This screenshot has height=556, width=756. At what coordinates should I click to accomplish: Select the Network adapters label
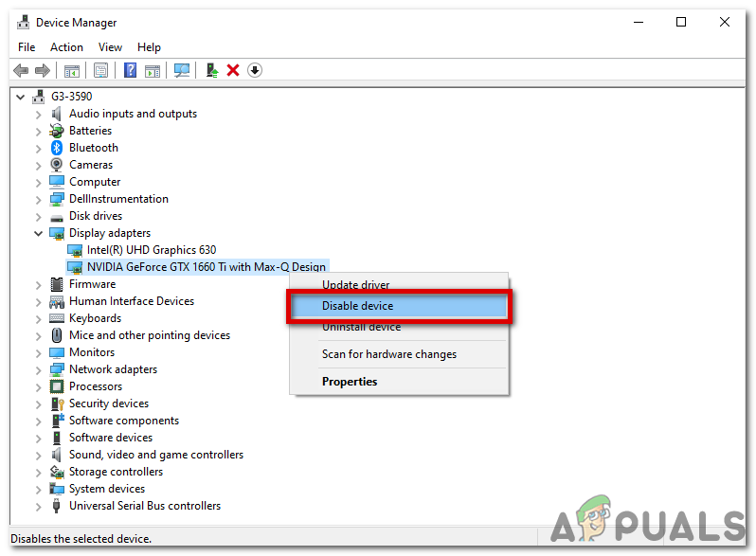click(x=114, y=369)
